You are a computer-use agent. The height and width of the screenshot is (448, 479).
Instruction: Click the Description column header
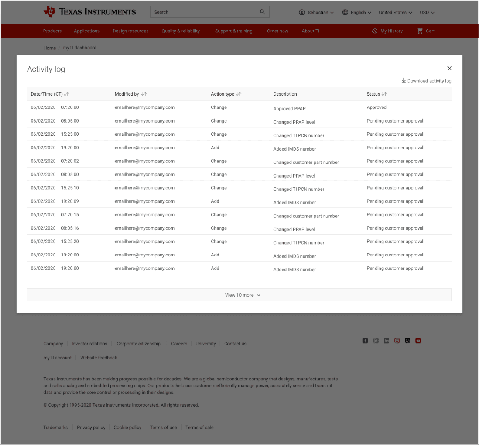285,94
